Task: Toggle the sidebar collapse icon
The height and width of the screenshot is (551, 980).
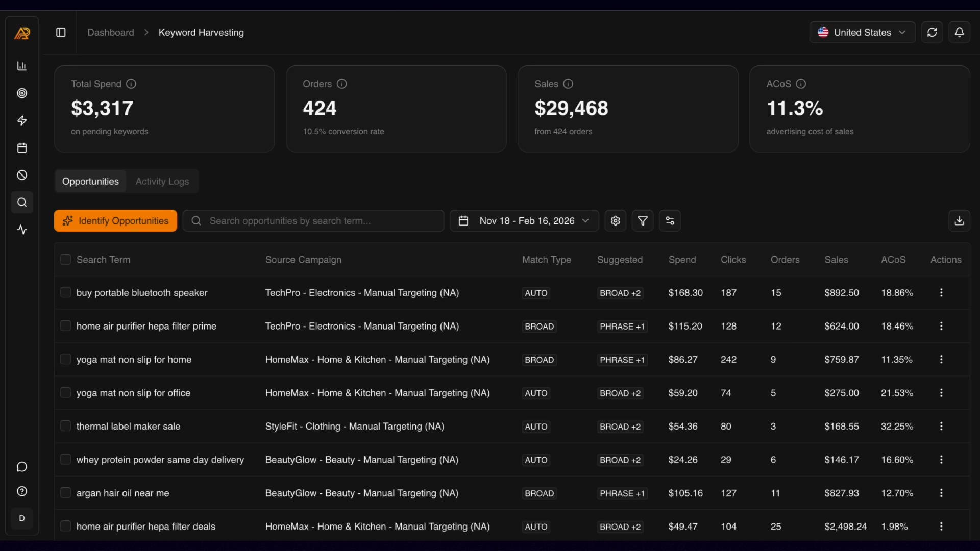Action: tap(61, 32)
